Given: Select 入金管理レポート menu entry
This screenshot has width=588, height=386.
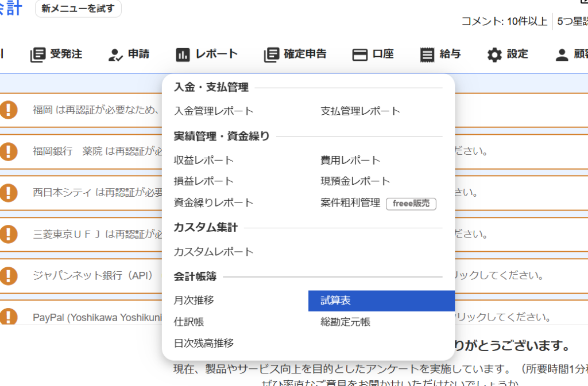Looking at the screenshot, I should tap(214, 111).
